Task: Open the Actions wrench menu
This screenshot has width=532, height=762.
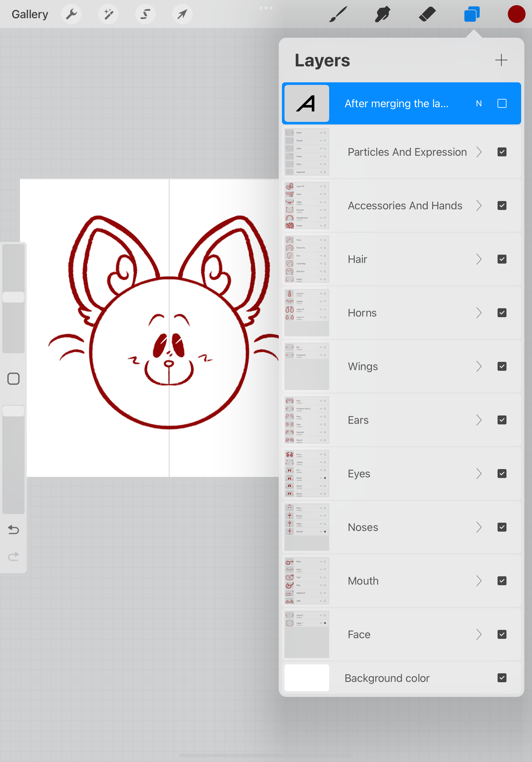Action: coord(71,14)
